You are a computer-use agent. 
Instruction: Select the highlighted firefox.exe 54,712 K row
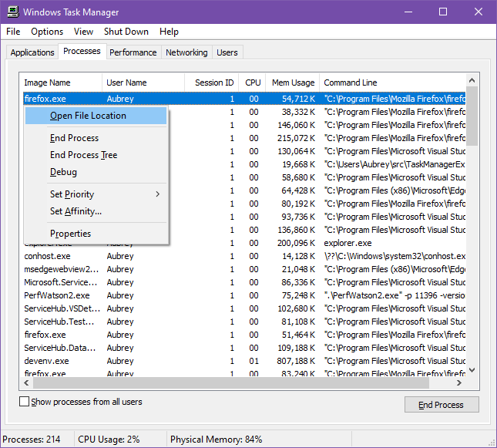click(244, 99)
